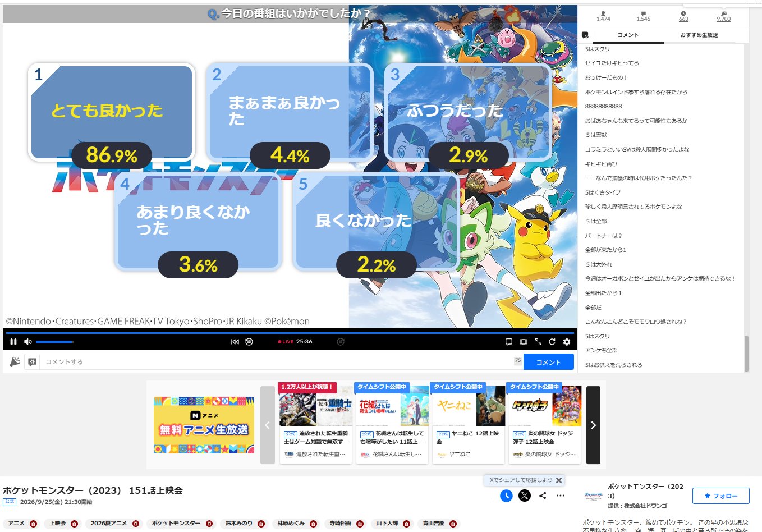
Task: Share the broadcast on X
Action: [x=525, y=496]
